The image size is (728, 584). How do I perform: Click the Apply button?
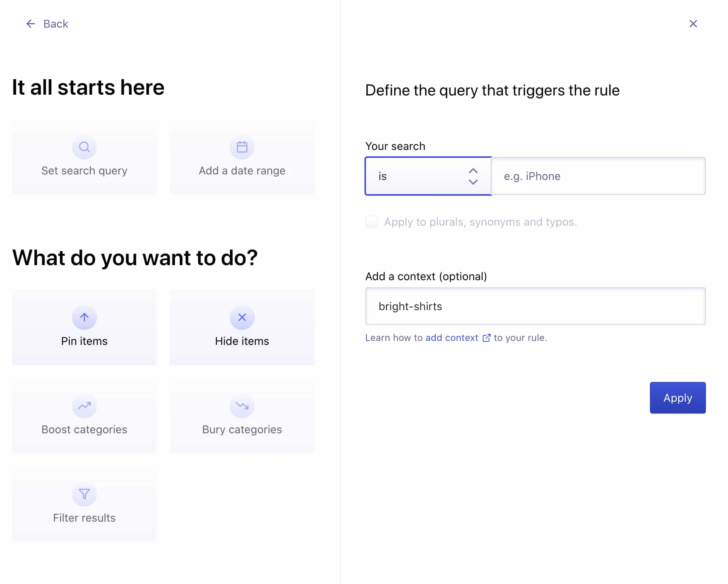pos(677,398)
